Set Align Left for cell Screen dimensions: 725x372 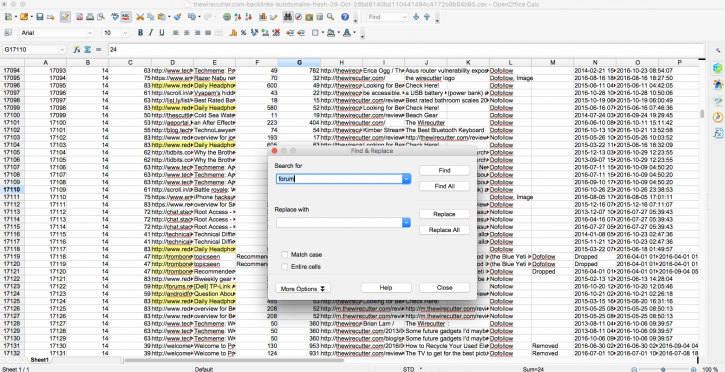[x=176, y=33]
